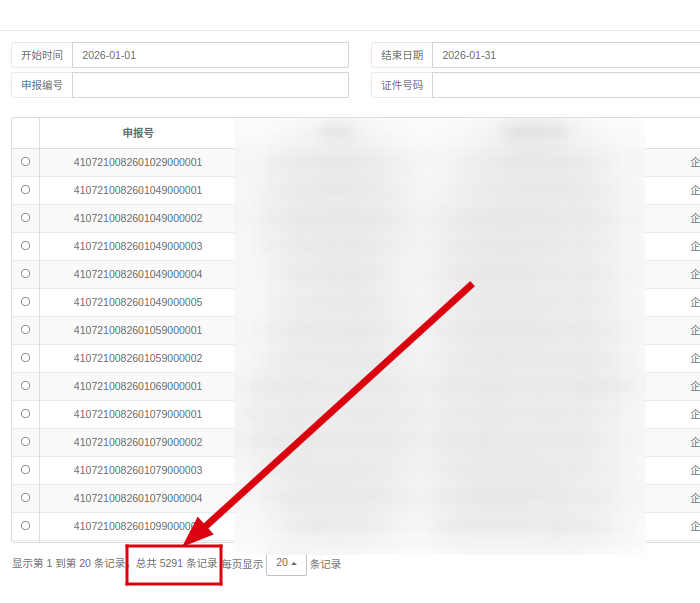
Task: Click the 开始时间 date field
Action: point(210,55)
